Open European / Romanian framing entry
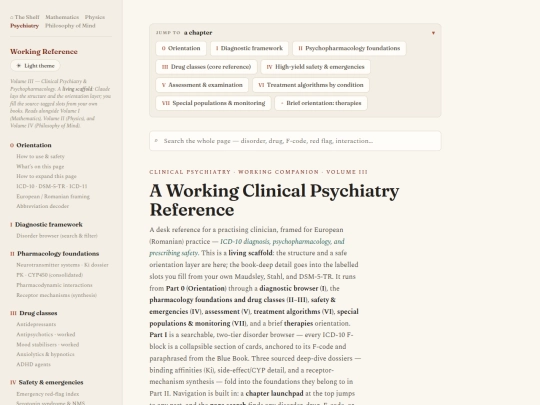The image size is (540, 405). tap(53, 196)
